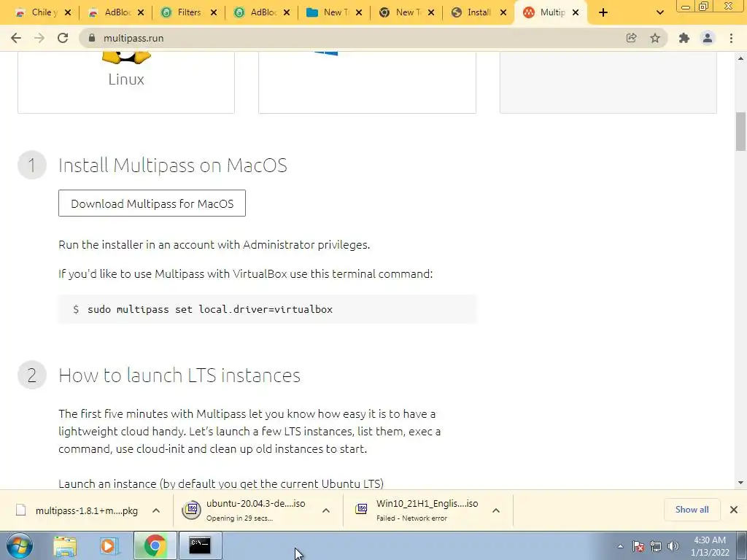
Task: Share this page via the share icon
Action: (631, 38)
